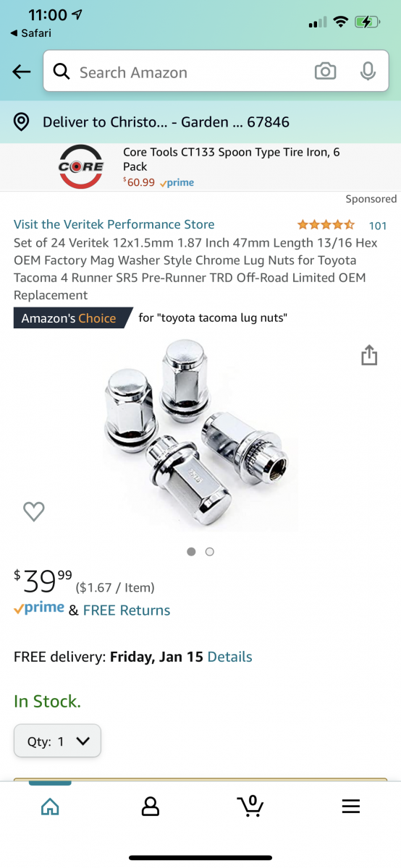This screenshot has height=868, width=401.
Task: Return to Safari via status bar
Action: coord(31,33)
